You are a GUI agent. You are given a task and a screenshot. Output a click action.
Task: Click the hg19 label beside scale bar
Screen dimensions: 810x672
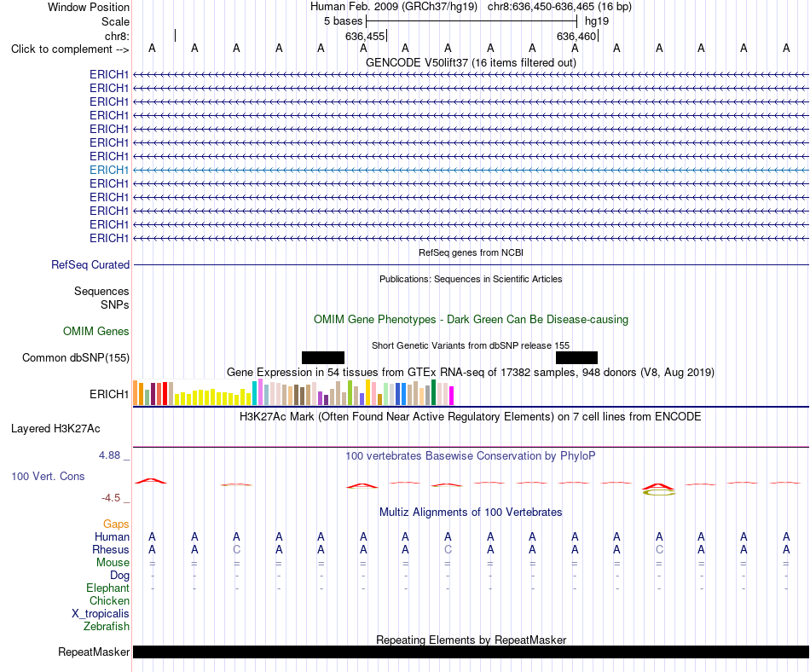pyautogui.click(x=597, y=21)
